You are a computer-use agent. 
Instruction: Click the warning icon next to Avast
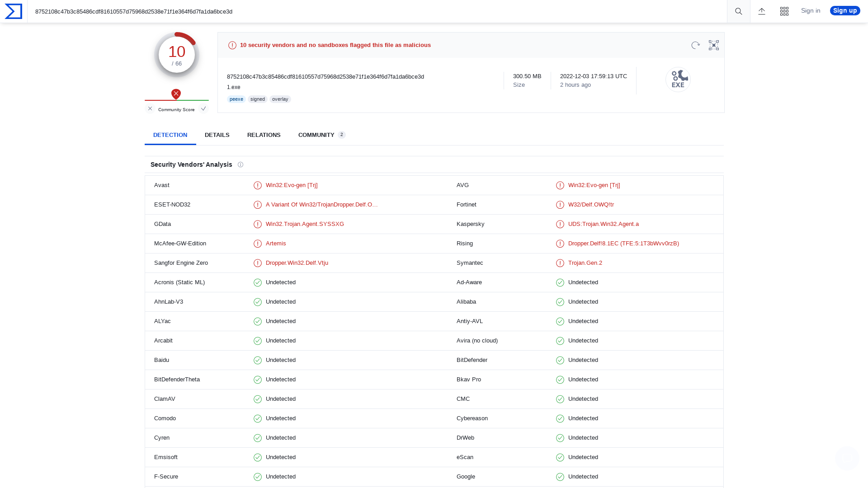(x=258, y=185)
